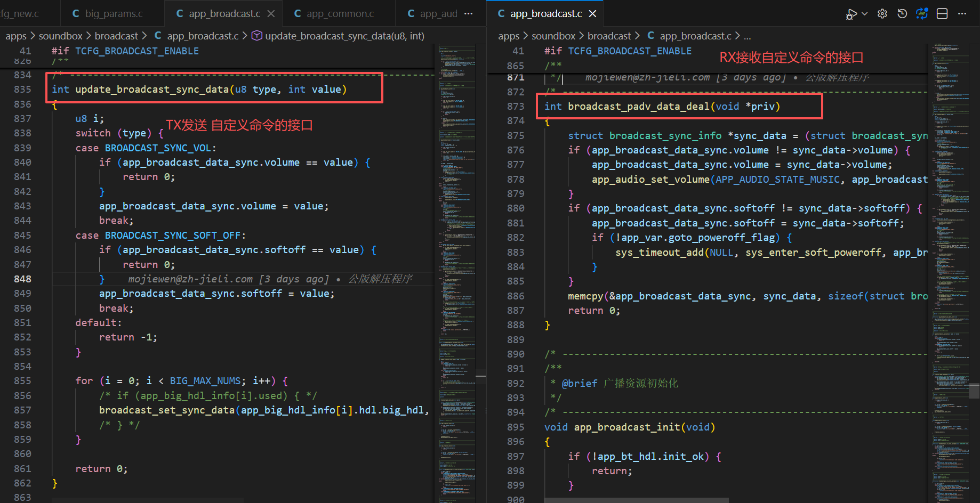Click 'broadcast_padv_data_deal' function name on line 873

tap(639, 107)
